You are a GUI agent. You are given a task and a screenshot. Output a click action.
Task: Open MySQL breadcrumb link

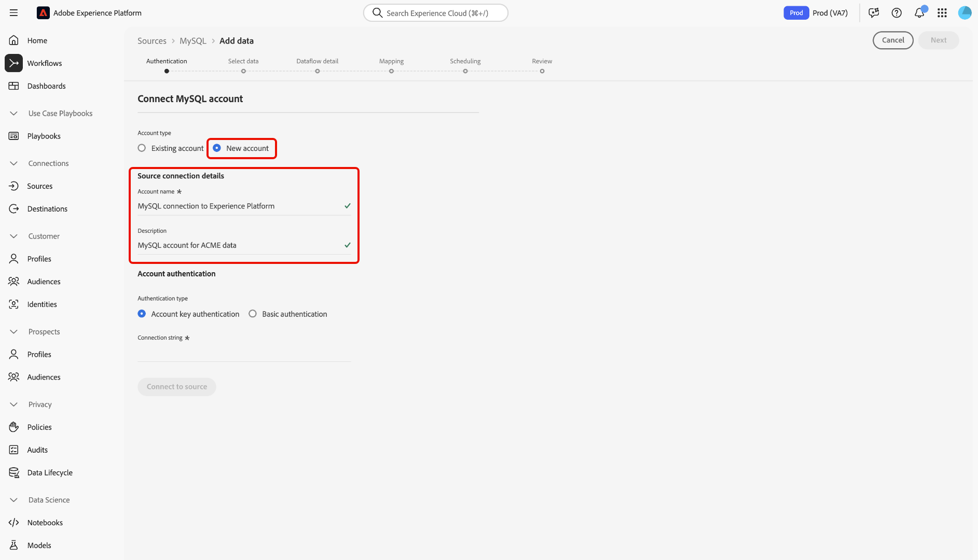point(193,41)
